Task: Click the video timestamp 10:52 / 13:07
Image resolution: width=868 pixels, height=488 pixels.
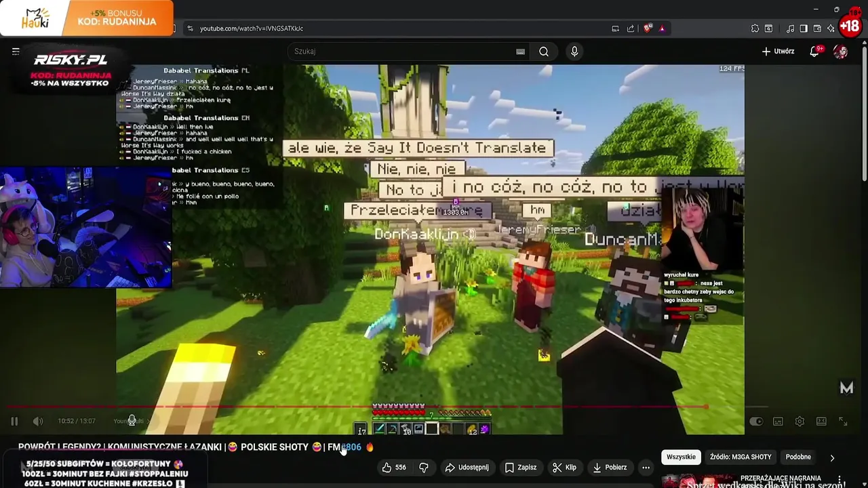Action: pos(77,421)
